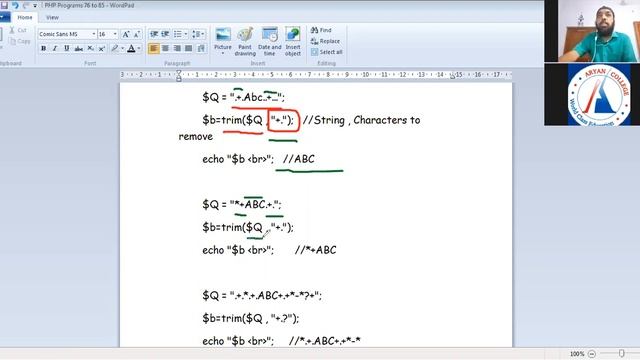Open the blue WordPad file menu button
The image size is (640, 360).
4,17
